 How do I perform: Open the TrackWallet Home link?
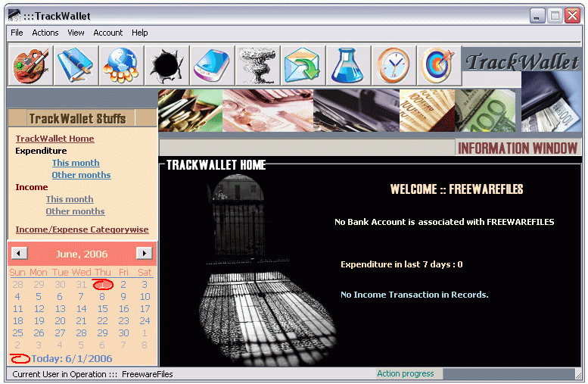pyautogui.click(x=54, y=139)
